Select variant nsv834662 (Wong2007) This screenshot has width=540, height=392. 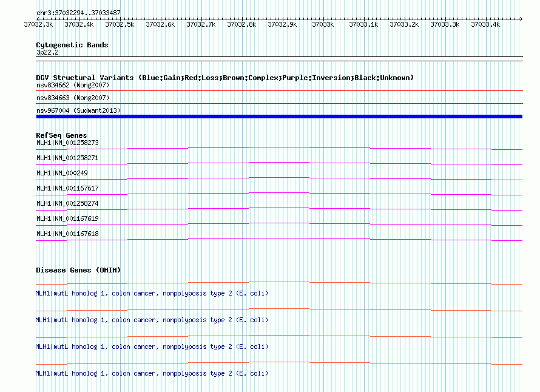tap(73, 85)
